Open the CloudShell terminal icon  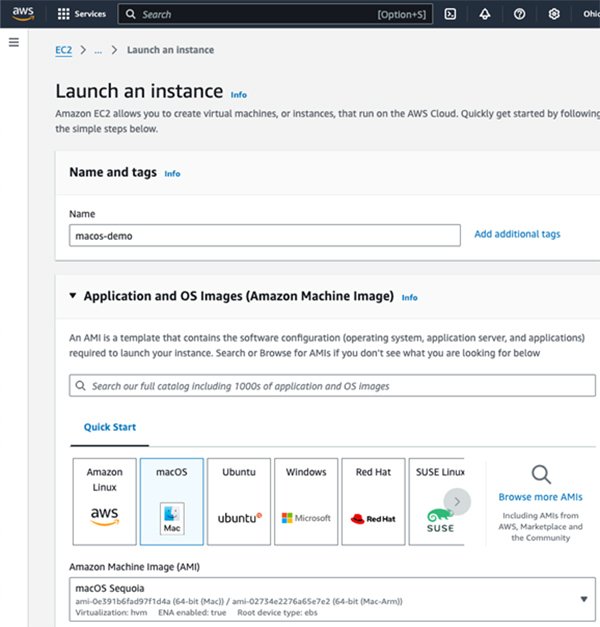pyautogui.click(x=451, y=14)
